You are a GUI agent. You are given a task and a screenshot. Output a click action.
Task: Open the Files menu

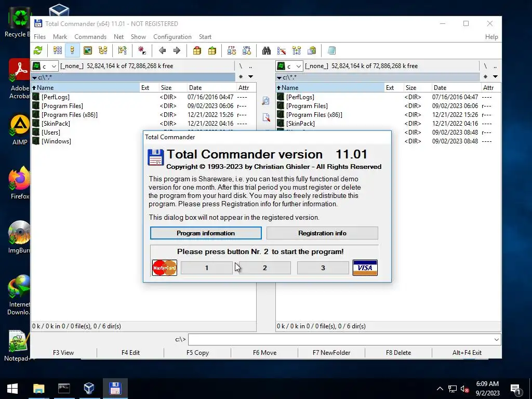(x=39, y=37)
